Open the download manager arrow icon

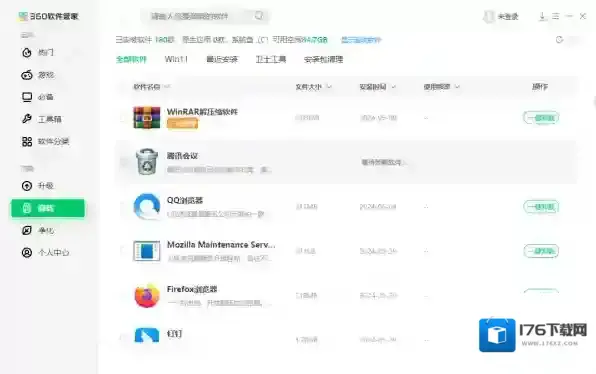pyautogui.click(x=542, y=16)
